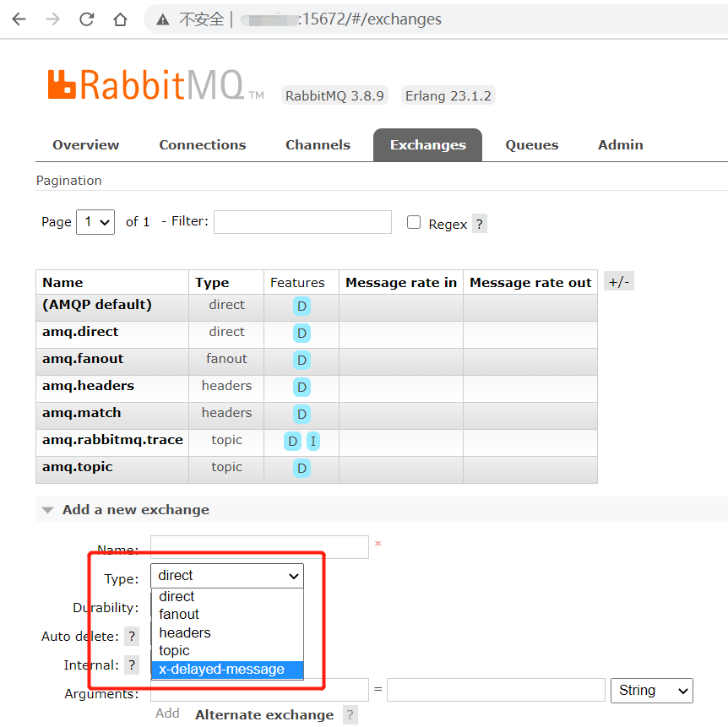Viewport: 728px width, 727px height.
Task: Open the amq.fanout exchange
Action: point(83,358)
